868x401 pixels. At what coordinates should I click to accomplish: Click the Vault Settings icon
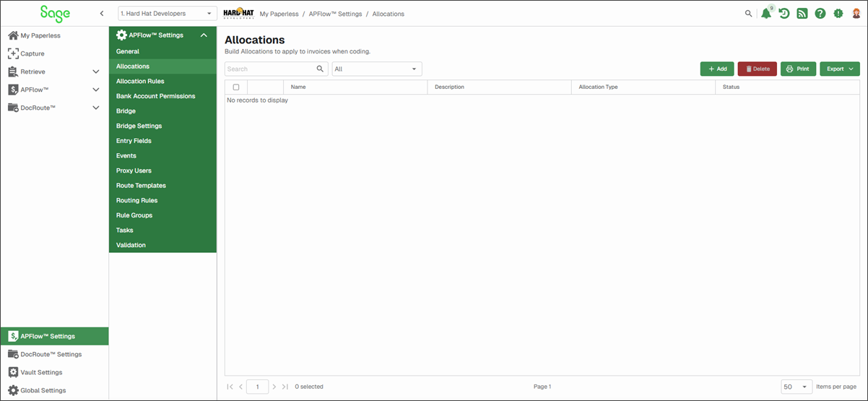(x=13, y=372)
